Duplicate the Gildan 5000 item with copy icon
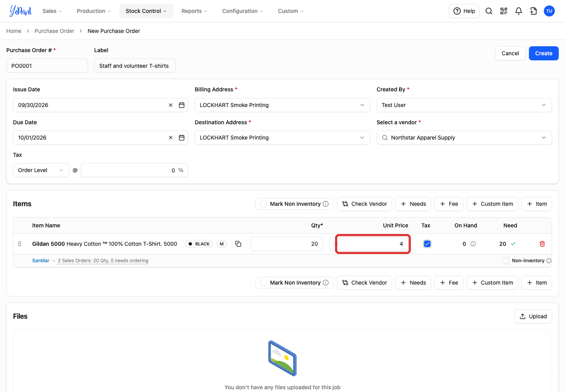Image resolution: width=565 pixels, height=392 pixels. coord(238,244)
